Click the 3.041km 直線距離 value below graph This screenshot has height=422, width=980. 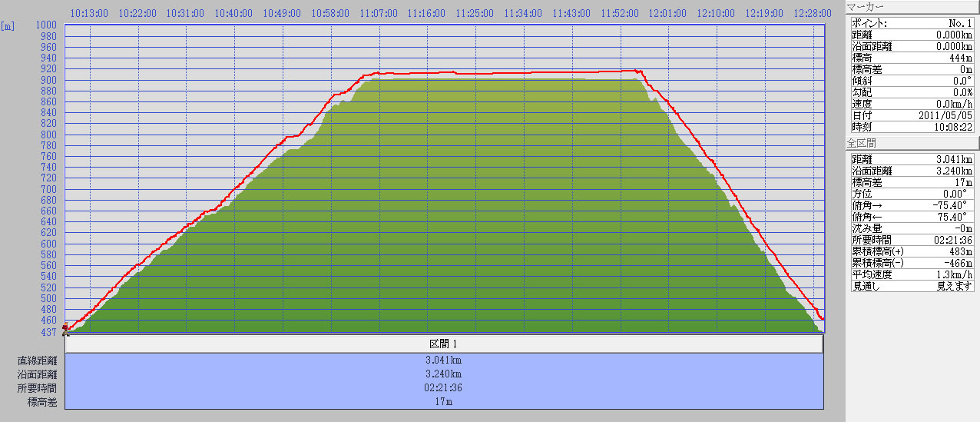pyautogui.click(x=443, y=360)
